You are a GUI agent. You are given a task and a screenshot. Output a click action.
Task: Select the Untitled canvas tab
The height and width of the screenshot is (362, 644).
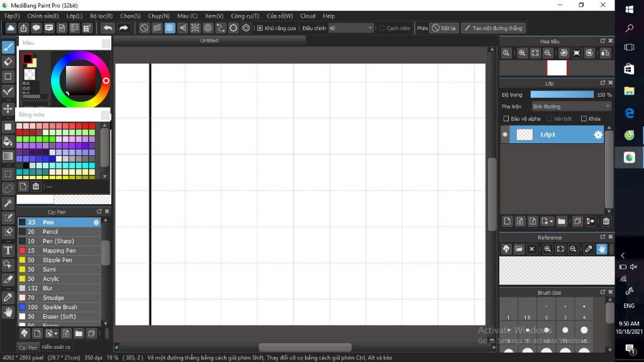point(209,41)
